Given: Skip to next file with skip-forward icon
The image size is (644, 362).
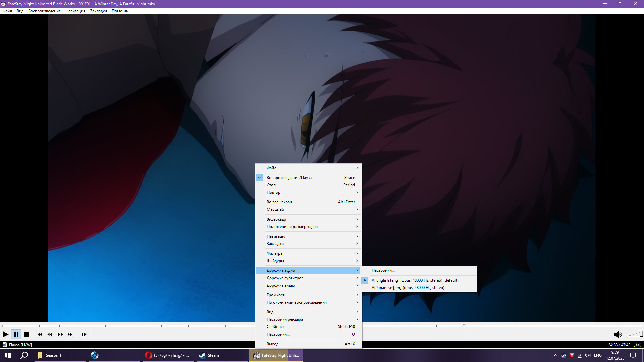Looking at the screenshot, I should click(70, 334).
